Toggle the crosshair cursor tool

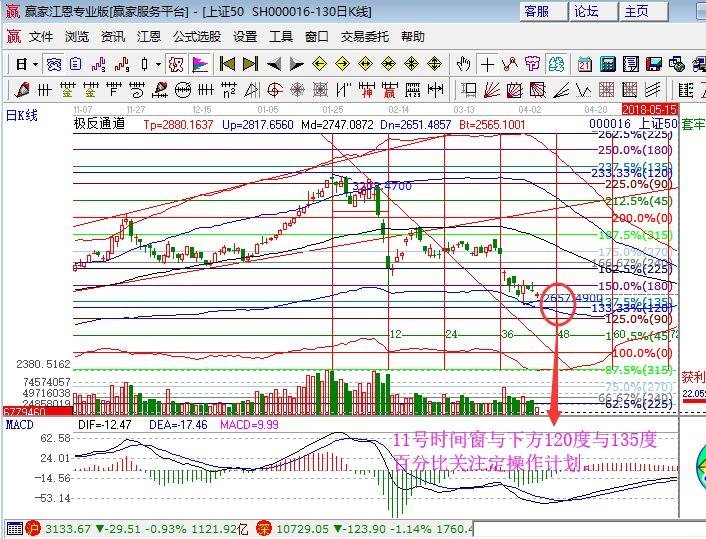pyautogui.click(x=487, y=64)
